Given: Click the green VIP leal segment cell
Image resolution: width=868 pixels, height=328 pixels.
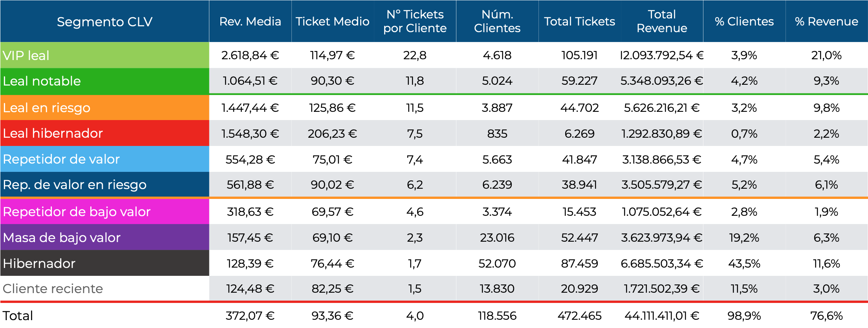Looking at the screenshot, I should click(x=104, y=55).
